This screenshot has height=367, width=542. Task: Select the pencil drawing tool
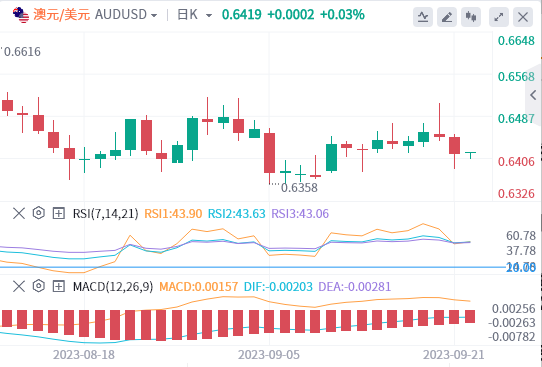tap(447, 17)
